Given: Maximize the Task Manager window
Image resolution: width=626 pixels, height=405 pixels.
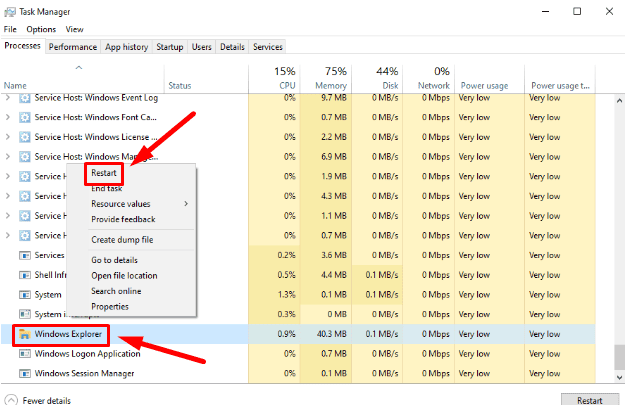Looking at the screenshot, I should click(577, 12).
